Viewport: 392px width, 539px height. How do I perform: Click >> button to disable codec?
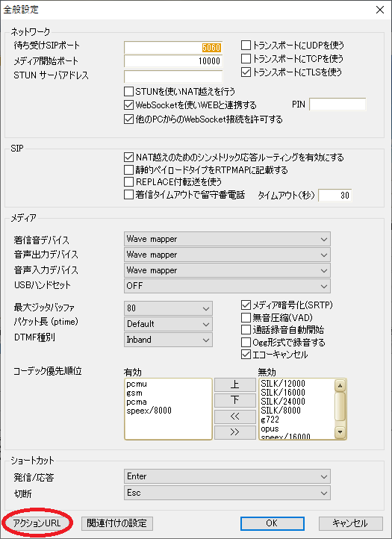235,432
